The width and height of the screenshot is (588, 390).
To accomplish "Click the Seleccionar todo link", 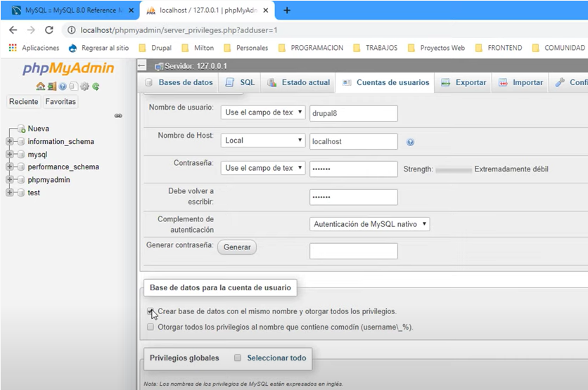I will [x=276, y=358].
